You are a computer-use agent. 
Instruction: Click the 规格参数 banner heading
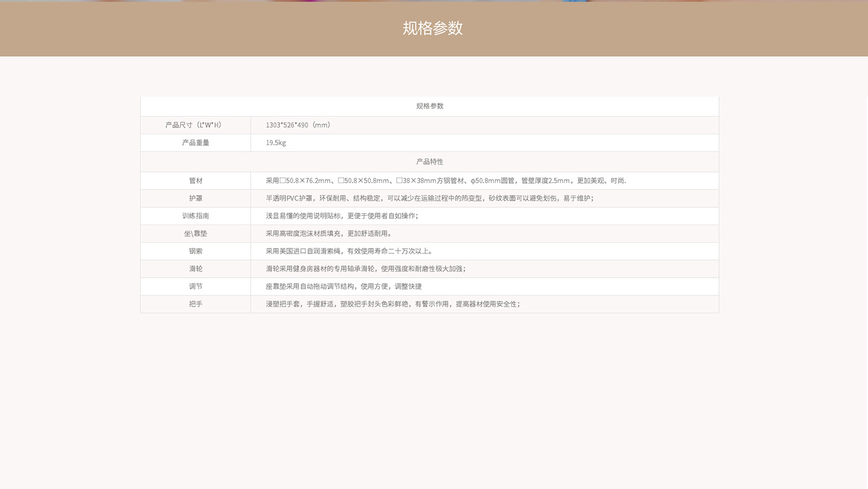(x=432, y=28)
